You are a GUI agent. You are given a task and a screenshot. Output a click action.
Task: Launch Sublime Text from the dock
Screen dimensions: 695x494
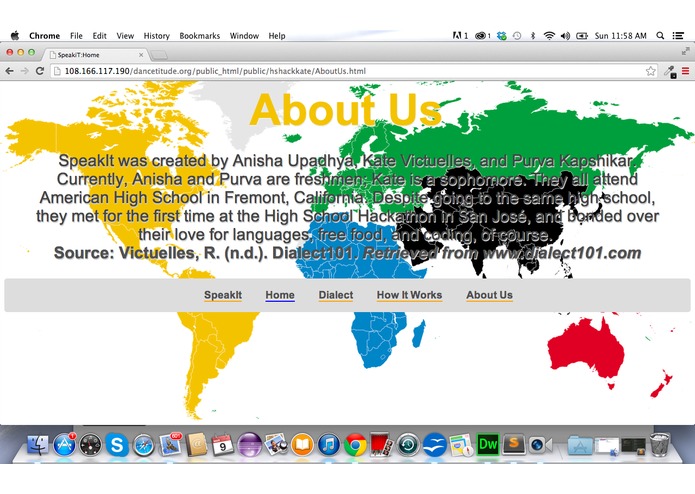point(514,444)
